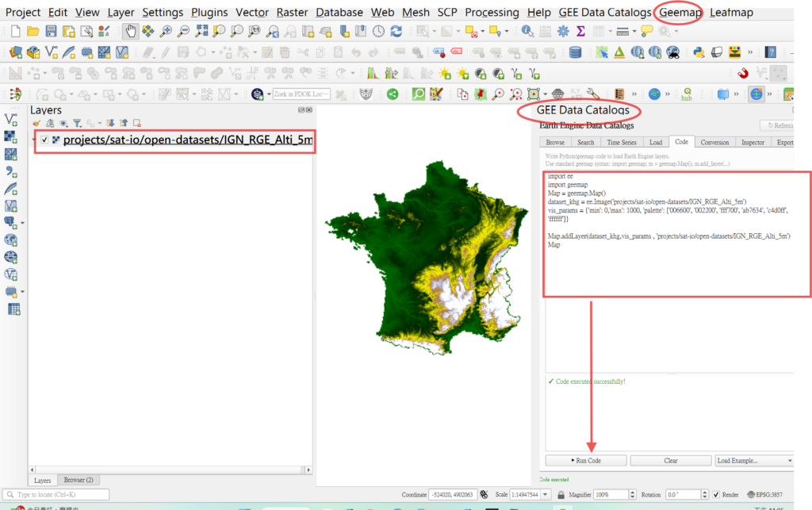
Task: Expand the IGN_RGE_Alti_5m layer tree arrow
Action: tap(34, 140)
